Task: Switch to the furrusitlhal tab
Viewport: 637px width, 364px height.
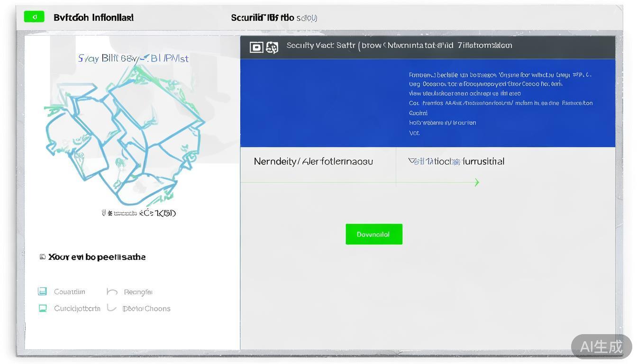Action: [x=456, y=162]
